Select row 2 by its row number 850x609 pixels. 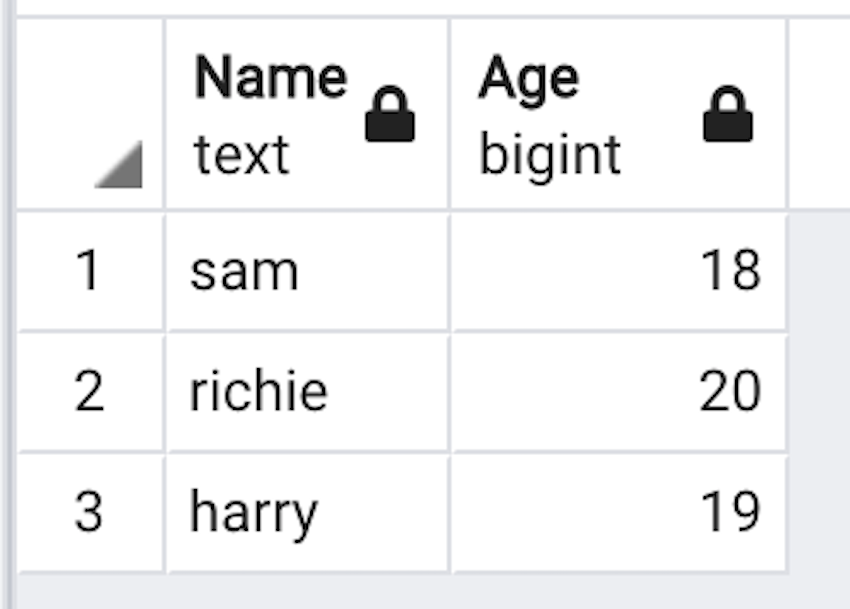tap(89, 391)
